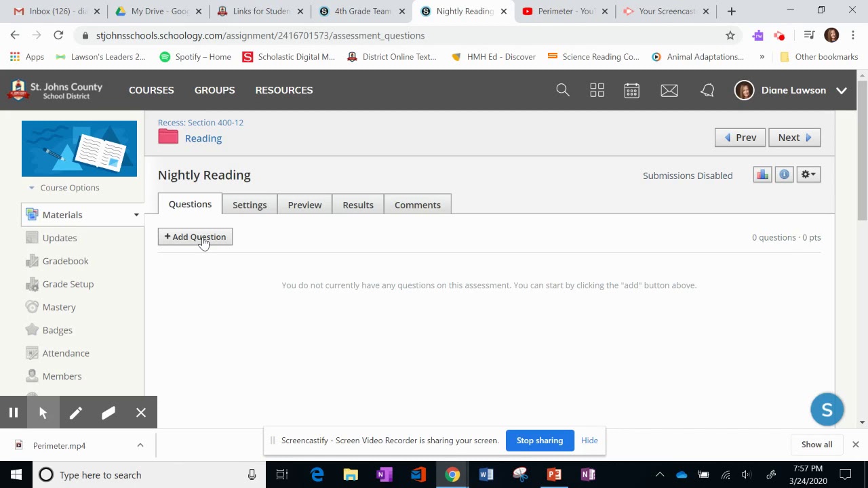868x488 pixels.
Task: Click the microphone icon in Windows search
Action: [x=252, y=475]
